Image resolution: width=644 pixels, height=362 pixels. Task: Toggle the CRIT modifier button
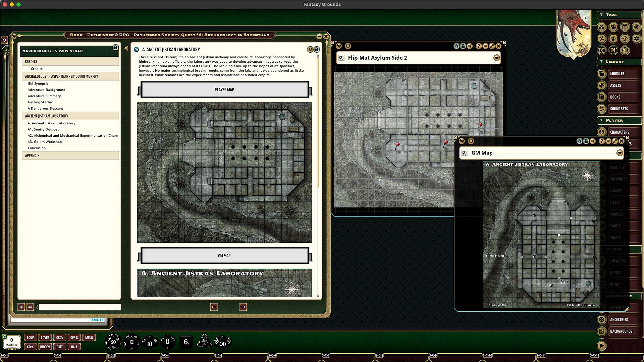[60, 347]
